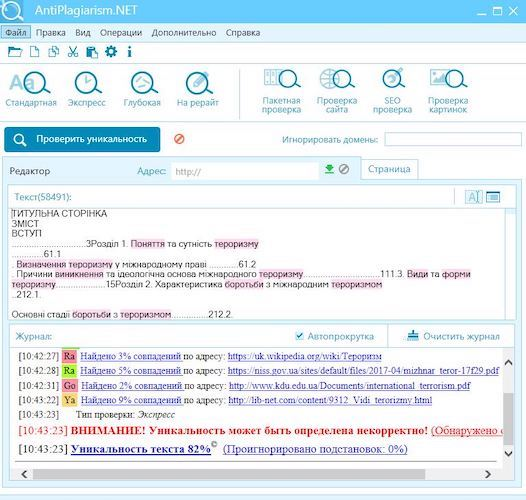Open Проверка сайта tool
This screenshot has width=526, height=500.
click(337, 91)
